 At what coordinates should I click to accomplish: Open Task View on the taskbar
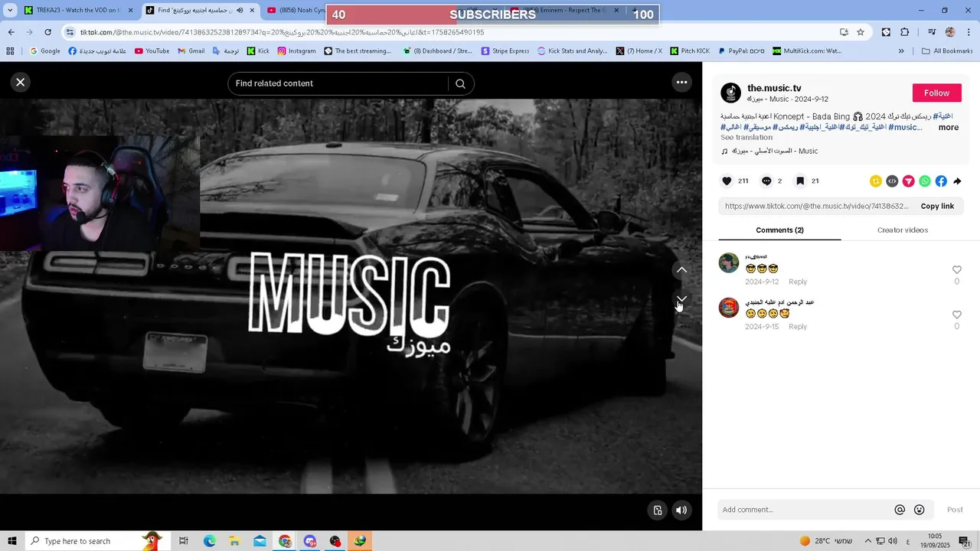tap(184, 541)
